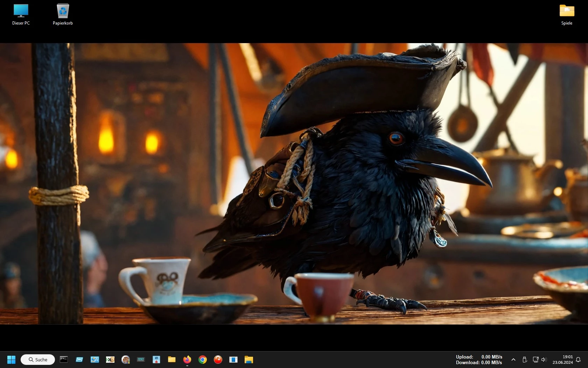Launch Firefox from the taskbar
The width and height of the screenshot is (588, 368).
(187, 359)
